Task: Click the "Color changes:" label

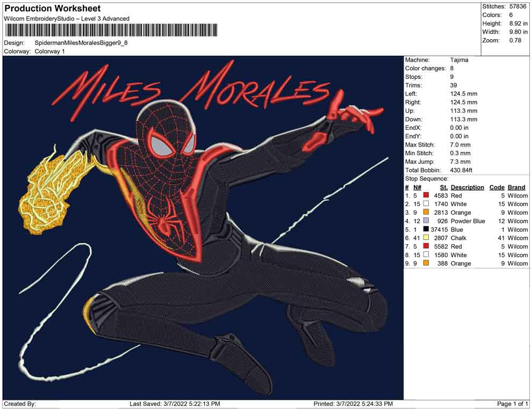Action: tap(426, 69)
